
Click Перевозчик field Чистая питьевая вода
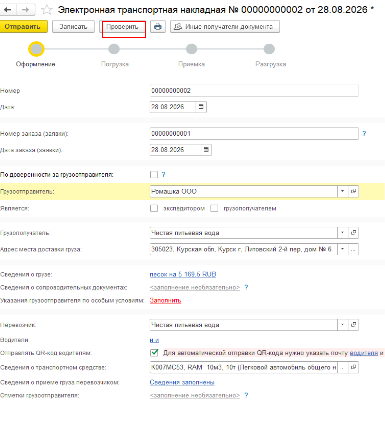click(x=244, y=325)
